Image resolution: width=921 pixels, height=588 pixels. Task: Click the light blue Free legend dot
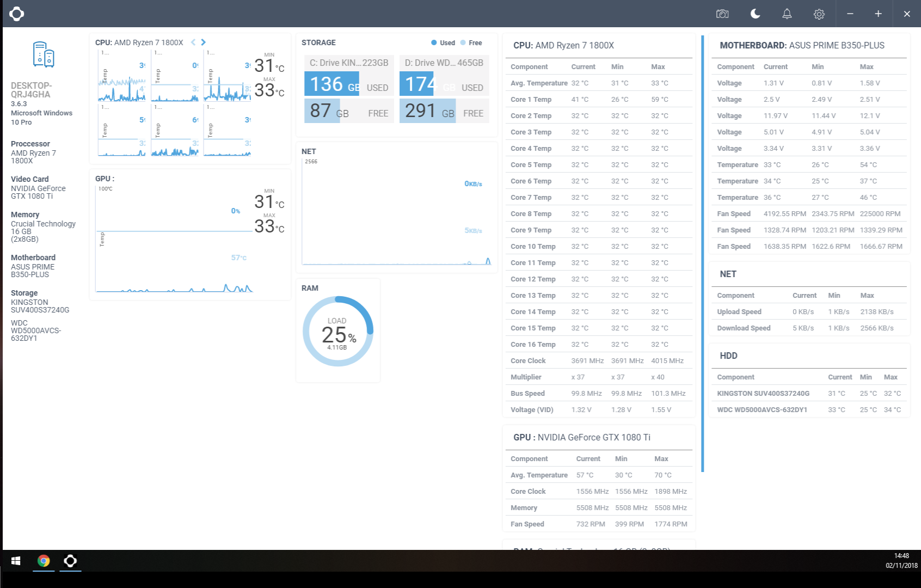click(463, 42)
